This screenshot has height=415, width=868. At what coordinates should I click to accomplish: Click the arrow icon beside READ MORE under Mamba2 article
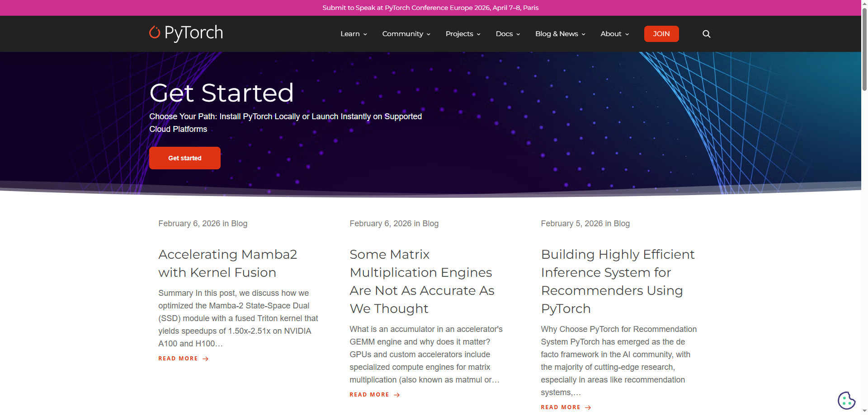click(x=206, y=358)
